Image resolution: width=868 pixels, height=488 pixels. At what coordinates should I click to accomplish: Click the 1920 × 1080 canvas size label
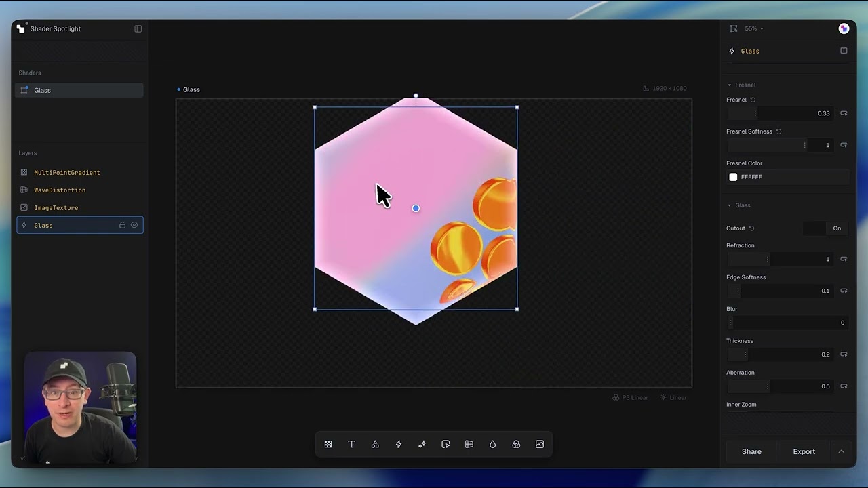[665, 89]
